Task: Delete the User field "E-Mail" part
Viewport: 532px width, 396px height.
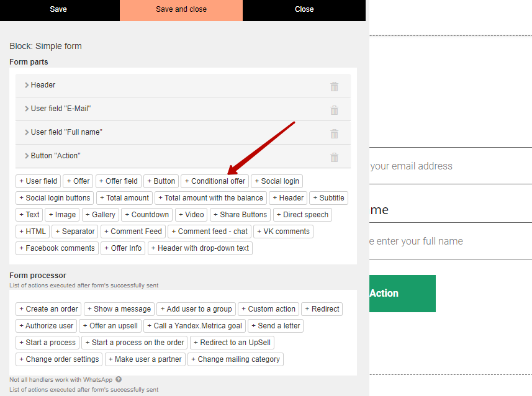Action: click(x=334, y=110)
